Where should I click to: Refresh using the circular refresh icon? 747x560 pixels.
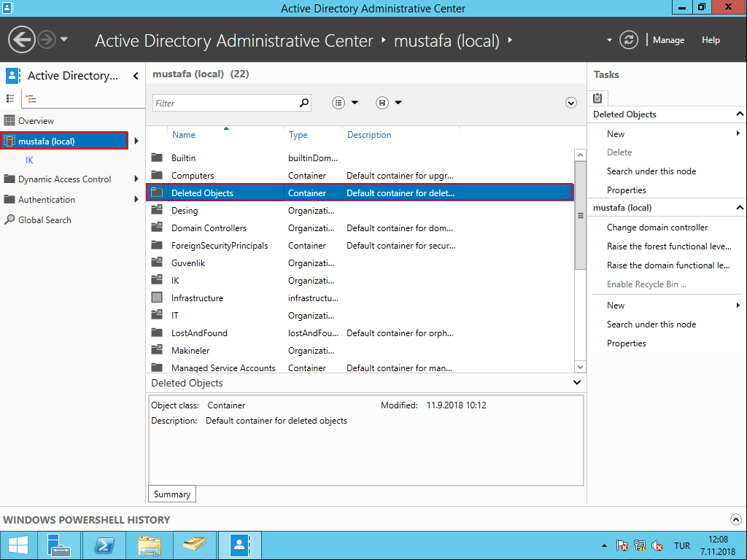click(x=628, y=40)
